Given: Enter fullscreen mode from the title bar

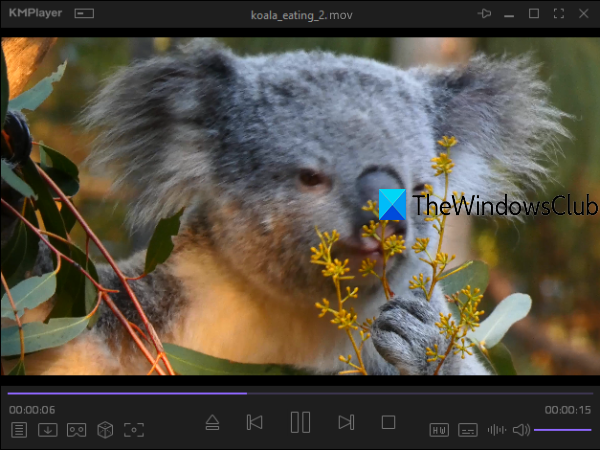Looking at the screenshot, I should pyautogui.click(x=559, y=13).
